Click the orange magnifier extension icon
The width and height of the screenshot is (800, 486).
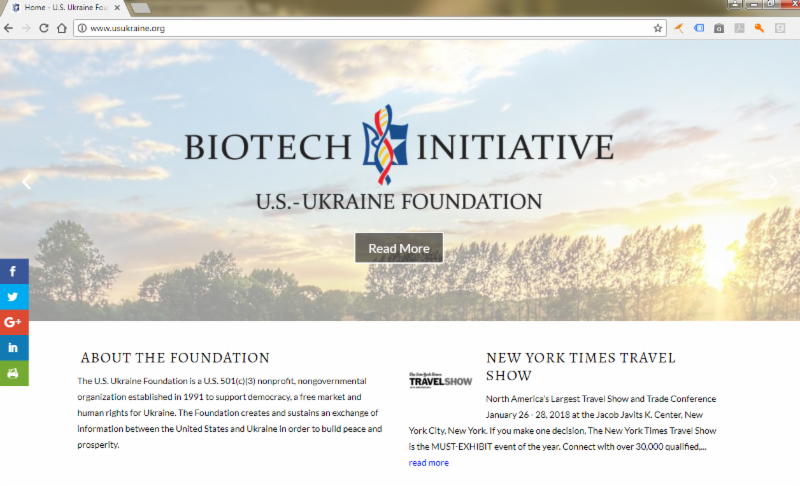pyautogui.click(x=759, y=28)
